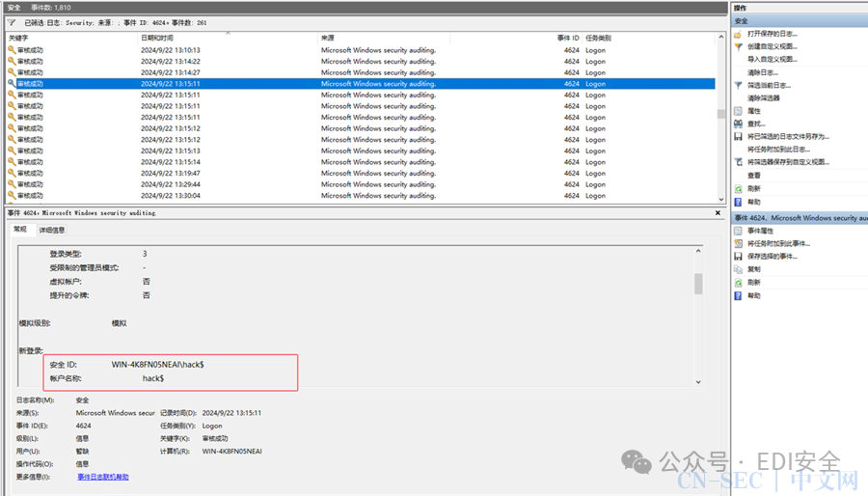Choose 导入自定义视图 in the actions pane
The width and height of the screenshot is (868, 496).
(x=773, y=59)
